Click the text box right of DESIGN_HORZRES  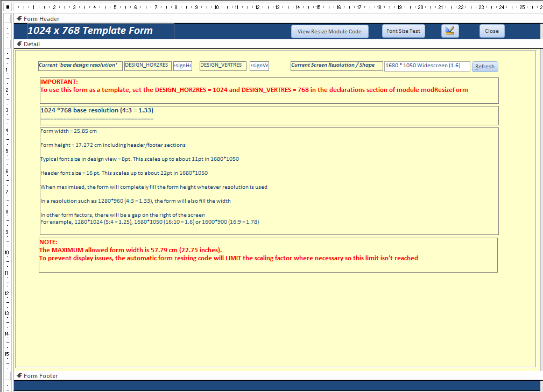coord(182,66)
